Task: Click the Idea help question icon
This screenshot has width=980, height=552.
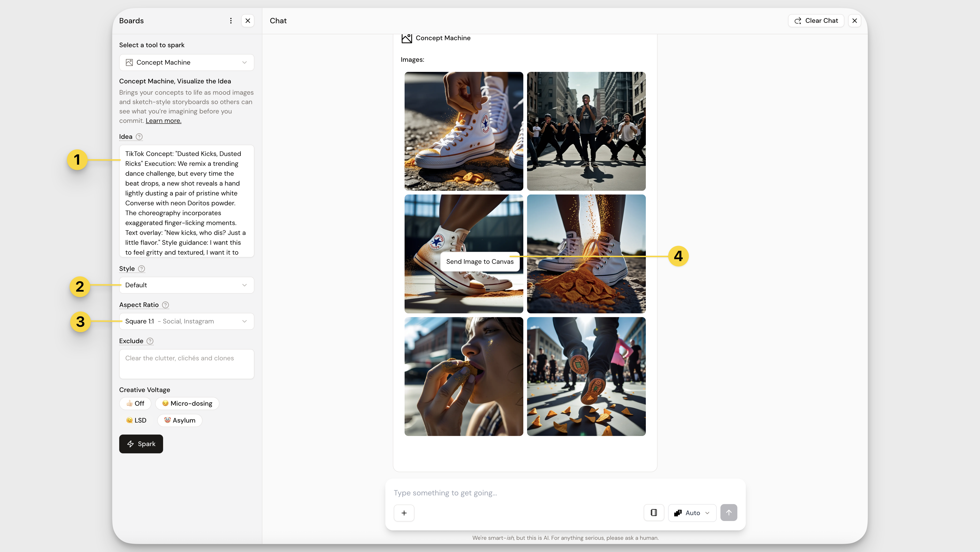Action: tap(139, 137)
